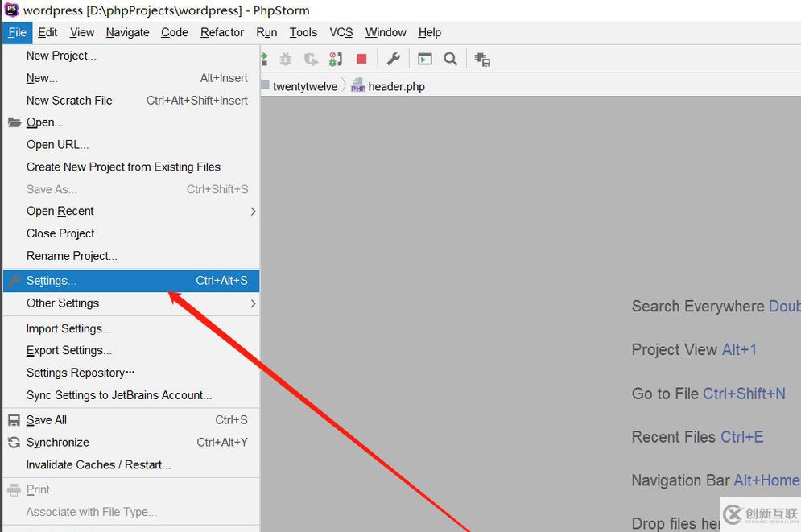Viewport: 801px width, 532px height.
Task: Open the Window menu
Action: click(386, 33)
